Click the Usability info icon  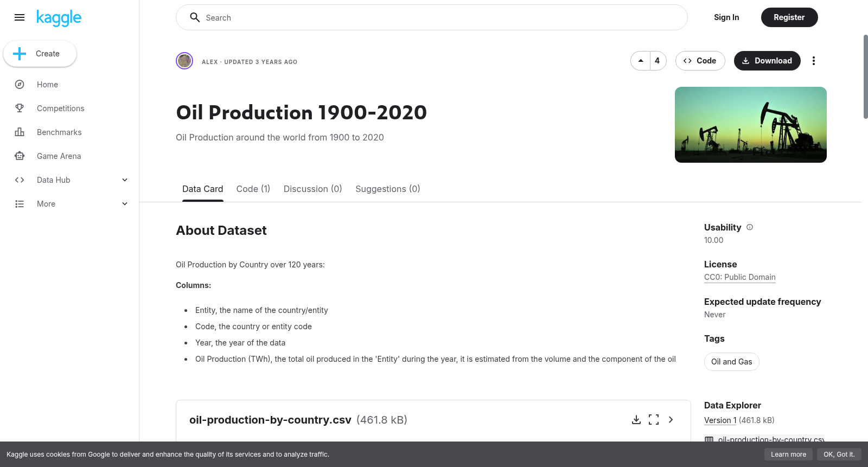tap(750, 227)
